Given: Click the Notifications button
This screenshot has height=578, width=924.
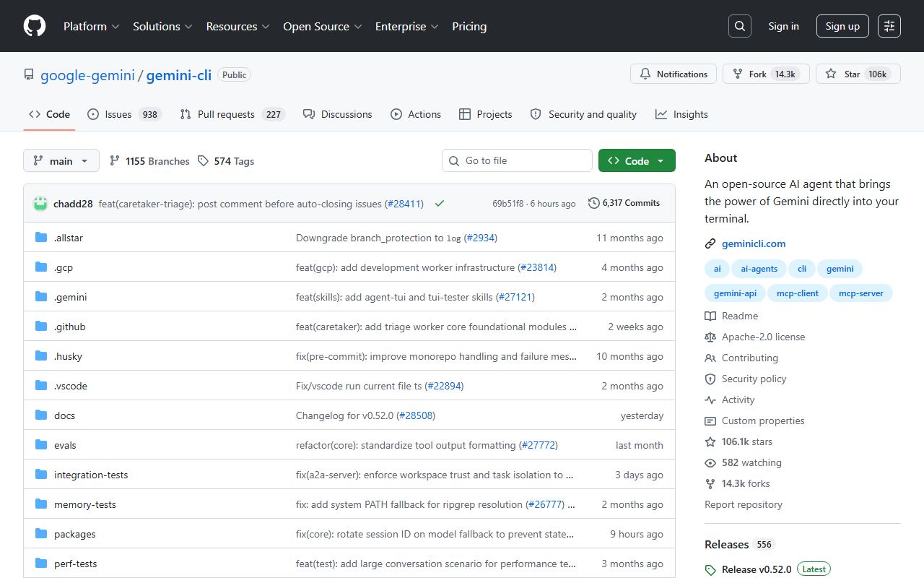Looking at the screenshot, I should coord(674,74).
